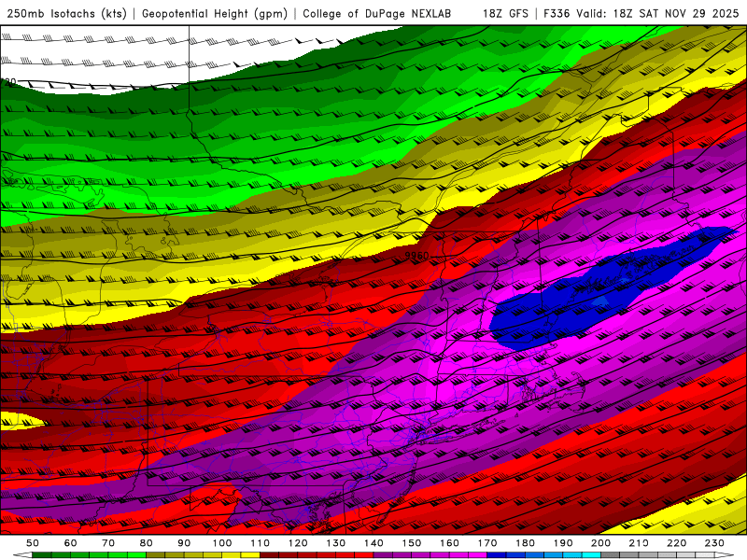Click the legend value 130
The image size is (747, 560).
click(x=335, y=543)
